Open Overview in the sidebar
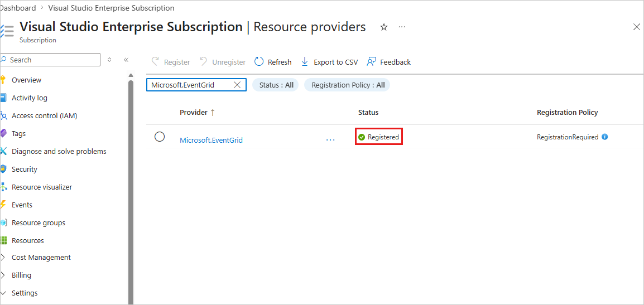This screenshot has width=644, height=305. click(x=26, y=80)
